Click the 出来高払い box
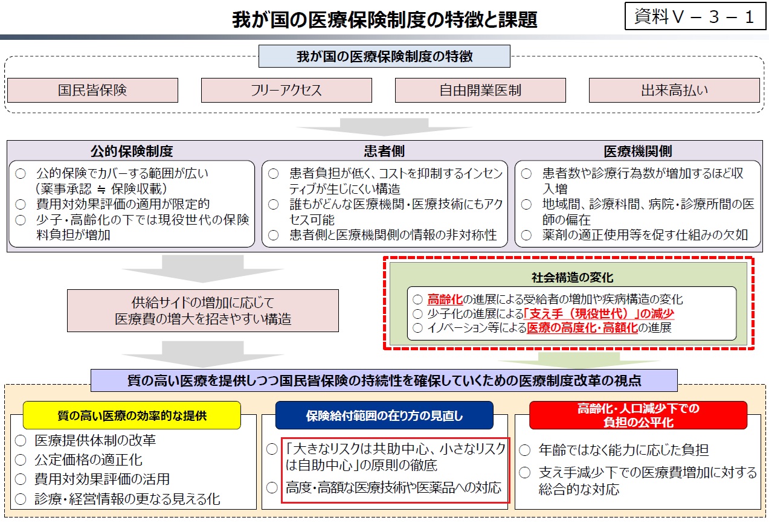 tap(674, 90)
